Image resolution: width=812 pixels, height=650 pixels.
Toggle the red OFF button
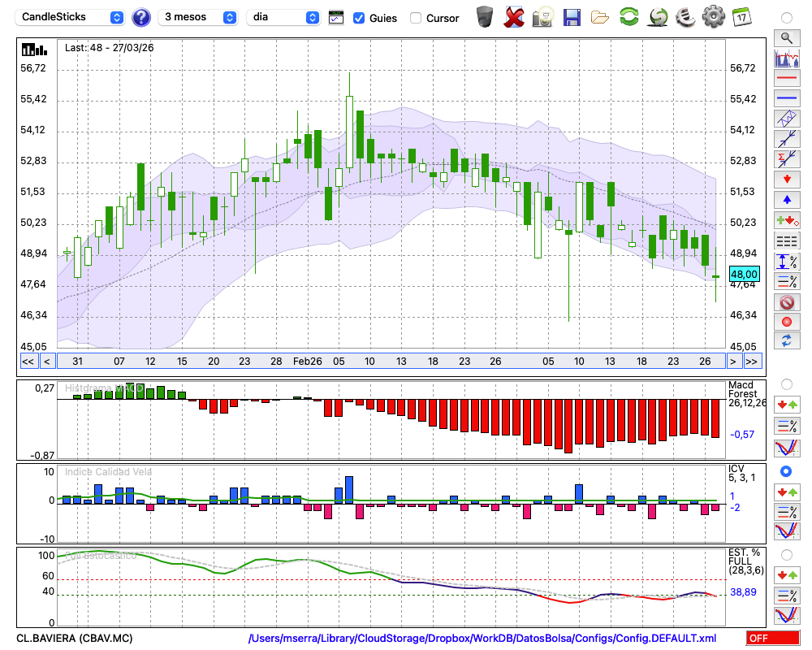click(772, 639)
